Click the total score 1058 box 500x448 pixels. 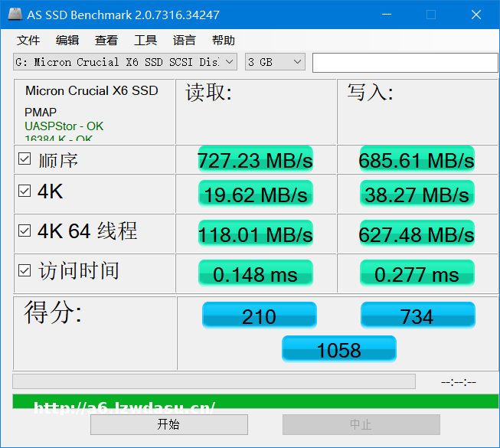pyautogui.click(x=339, y=349)
